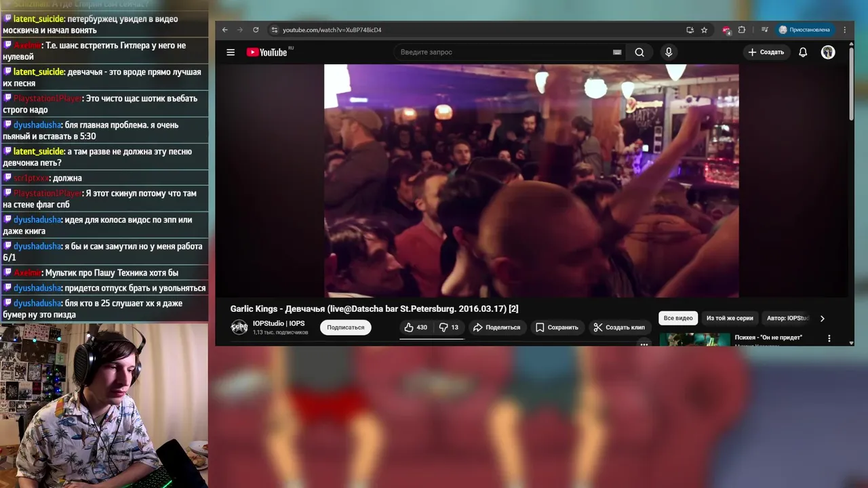The height and width of the screenshot is (488, 868).
Task: Go back in the browser
Action: (x=225, y=30)
